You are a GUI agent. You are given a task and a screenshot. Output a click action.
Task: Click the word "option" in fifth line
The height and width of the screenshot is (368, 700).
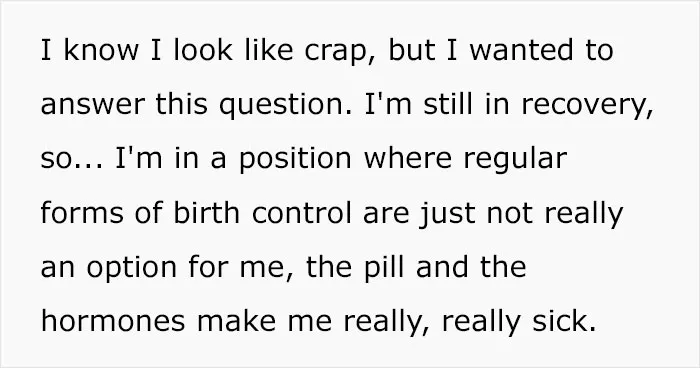[x=131, y=268]
